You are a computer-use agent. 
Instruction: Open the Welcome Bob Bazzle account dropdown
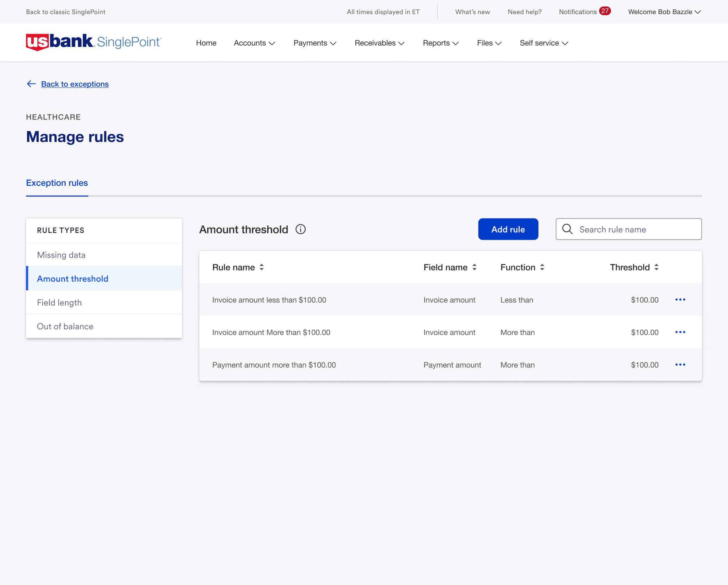point(664,12)
